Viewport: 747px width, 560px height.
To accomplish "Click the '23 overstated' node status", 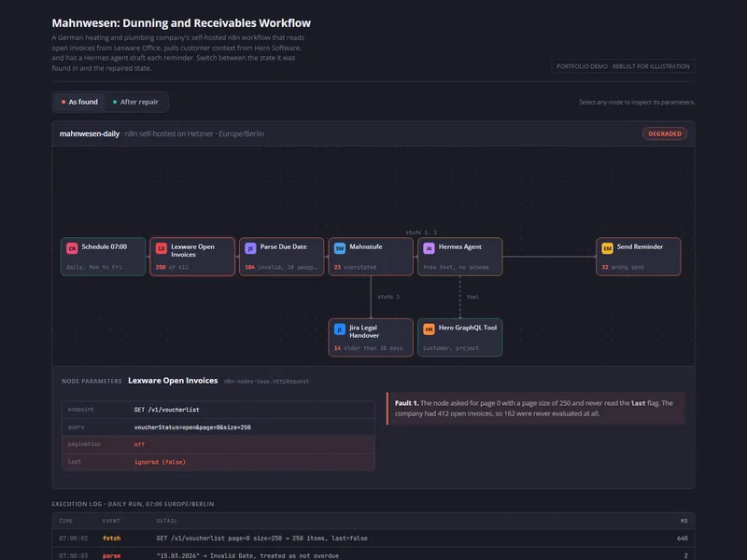I will pos(356,267).
